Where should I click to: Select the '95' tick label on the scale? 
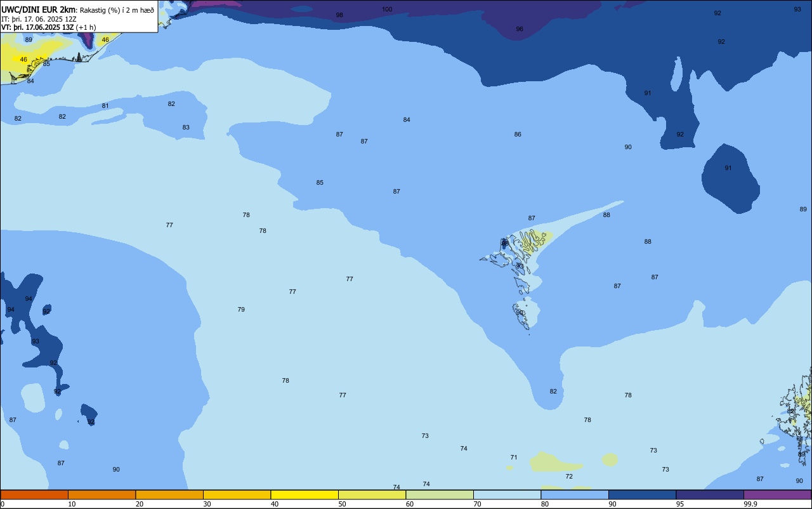tap(680, 504)
